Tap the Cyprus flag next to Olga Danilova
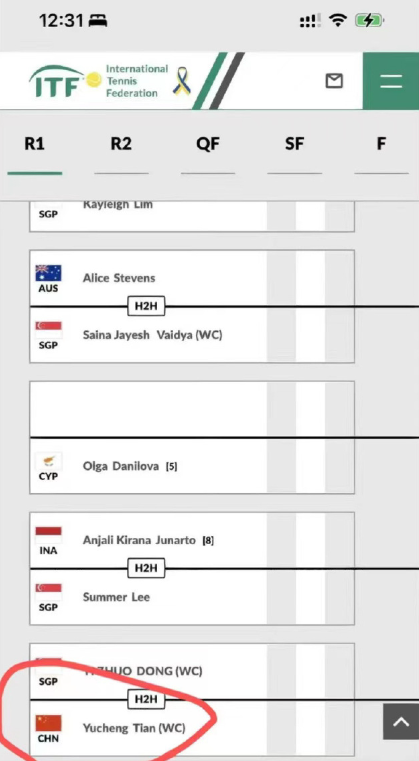This screenshot has height=761, width=419. pos(48,462)
